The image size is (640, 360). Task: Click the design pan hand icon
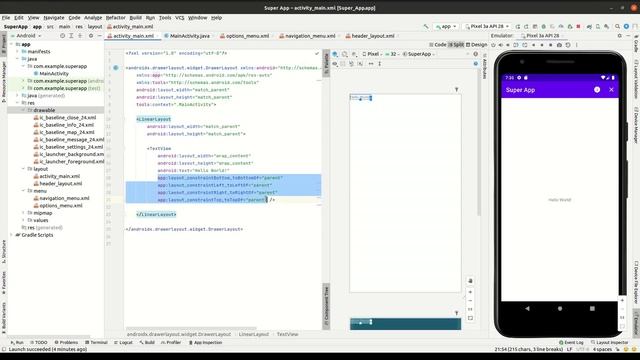tap(470, 281)
